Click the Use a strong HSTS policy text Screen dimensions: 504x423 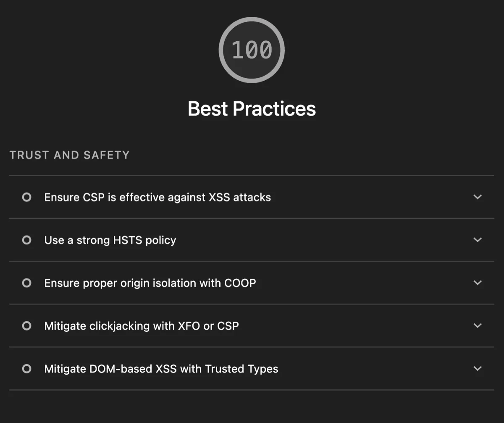click(110, 240)
